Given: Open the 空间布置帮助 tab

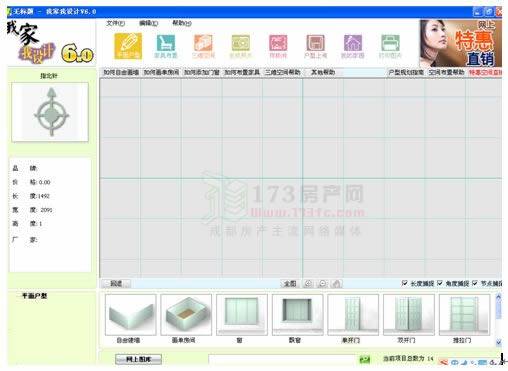Looking at the screenshot, I should tap(446, 72).
